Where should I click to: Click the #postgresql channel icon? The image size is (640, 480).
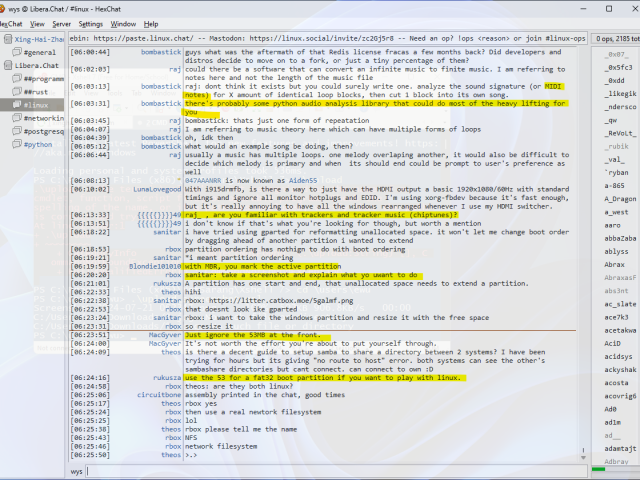coord(17,131)
